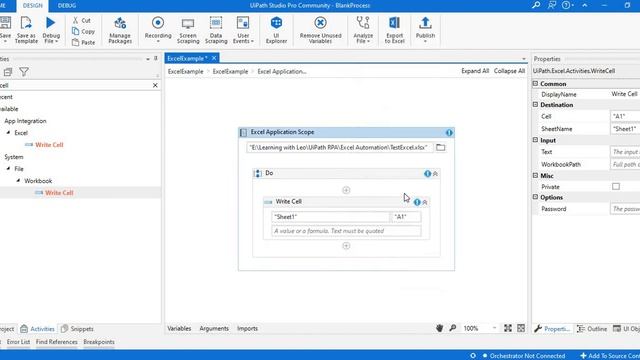640x360 pixels.
Task: Collapse the Common property group
Action: (535, 83)
